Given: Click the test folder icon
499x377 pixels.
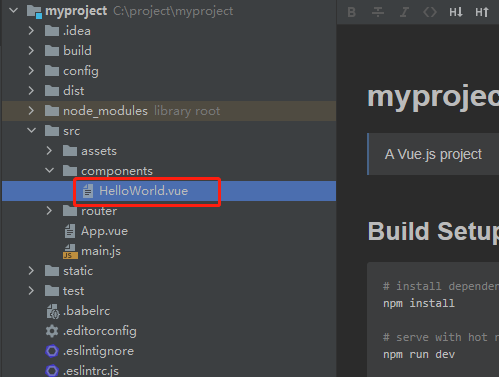Looking at the screenshot, I should (52, 291).
